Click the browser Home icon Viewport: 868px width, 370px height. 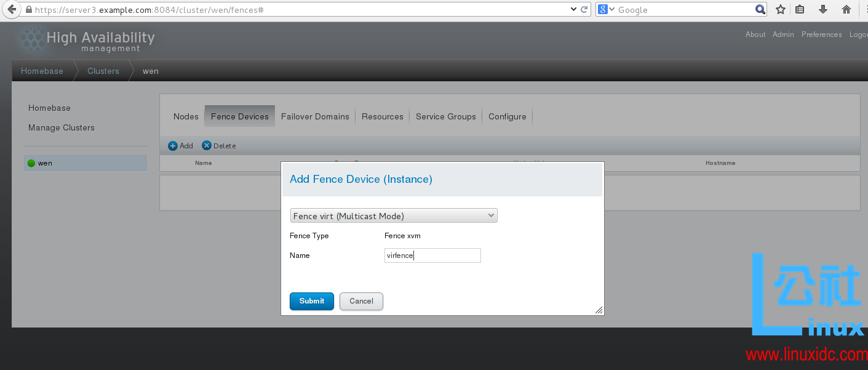tap(846, 9)
